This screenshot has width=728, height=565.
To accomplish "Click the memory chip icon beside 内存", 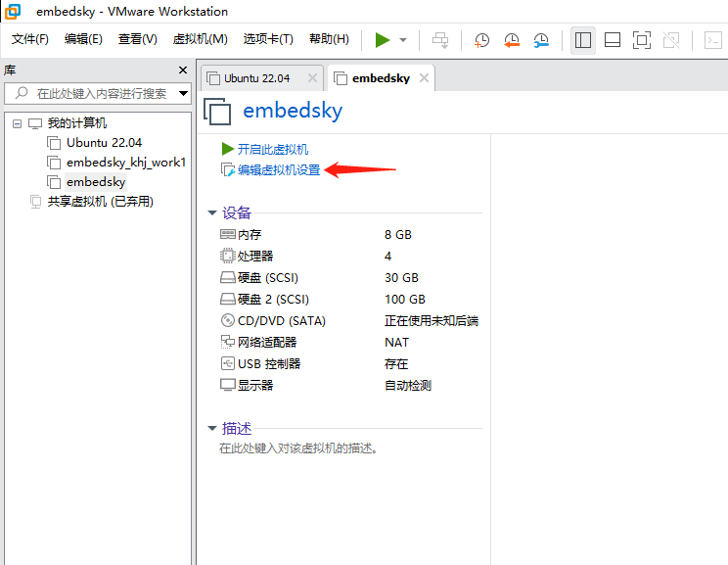I will pos(227,234).
